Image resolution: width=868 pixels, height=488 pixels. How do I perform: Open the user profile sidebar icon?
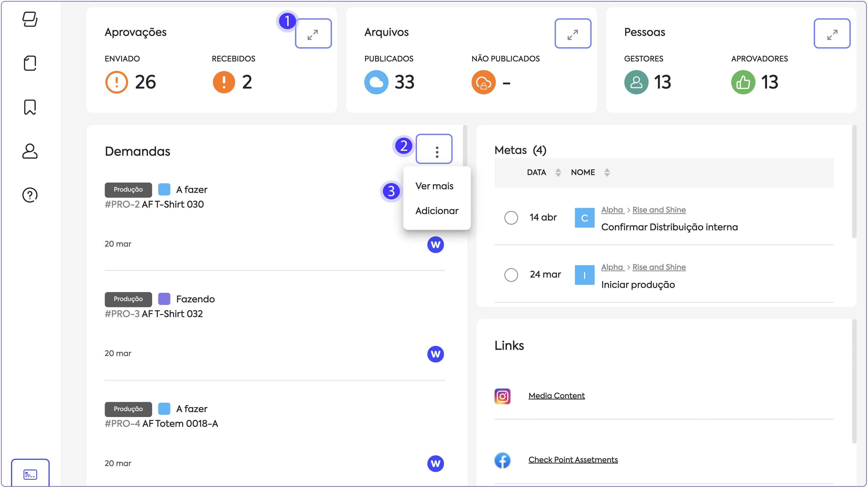click(30, 151)
